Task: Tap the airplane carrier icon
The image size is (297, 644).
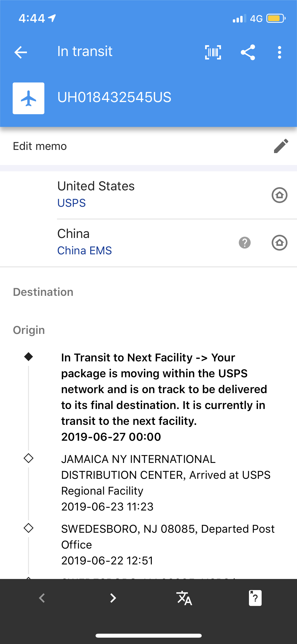Action: pyautogui.click(x=29, y=98)
